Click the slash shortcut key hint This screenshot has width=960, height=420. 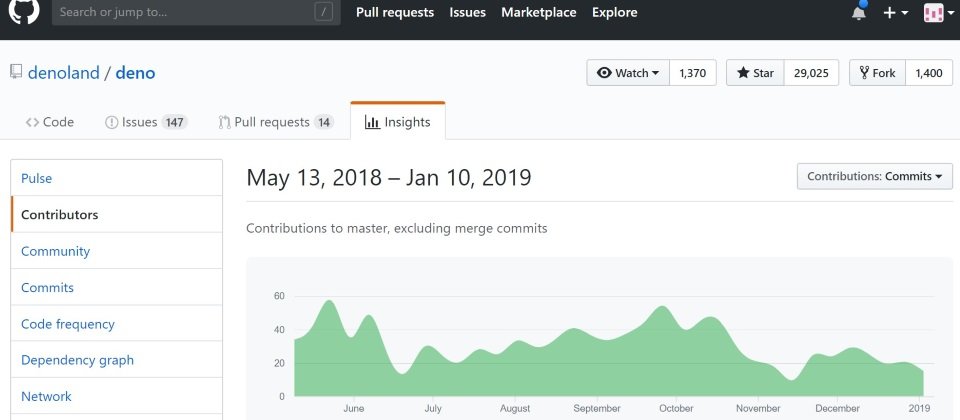(x=324, y=12)
